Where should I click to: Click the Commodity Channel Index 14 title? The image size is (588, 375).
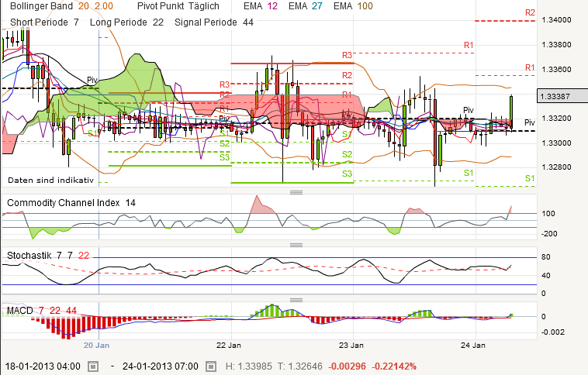(x=71, y=203)
